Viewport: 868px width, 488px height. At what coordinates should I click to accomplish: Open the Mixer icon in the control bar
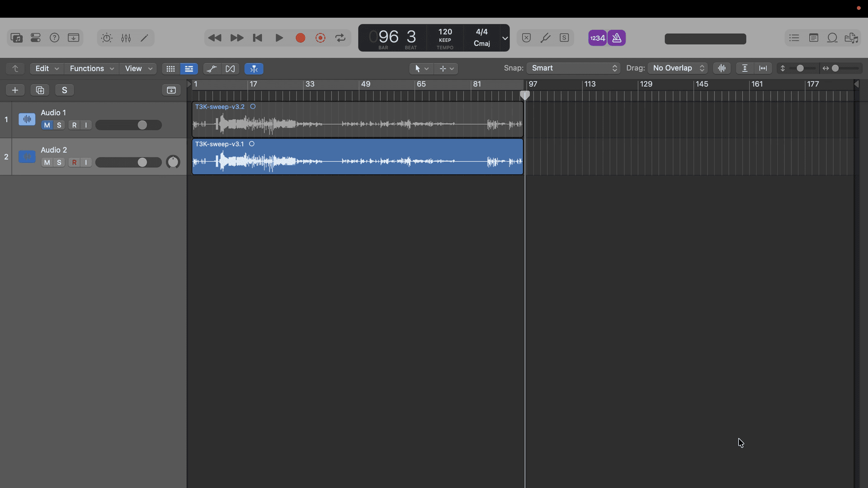tap(126, 38)
